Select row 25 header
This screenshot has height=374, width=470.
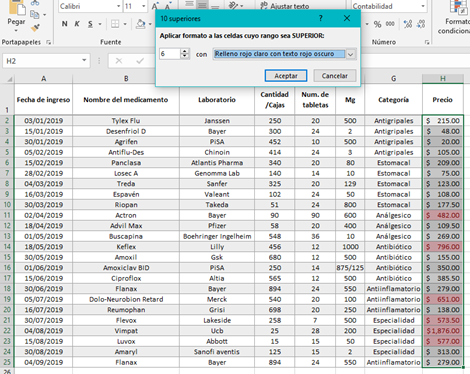7,362
